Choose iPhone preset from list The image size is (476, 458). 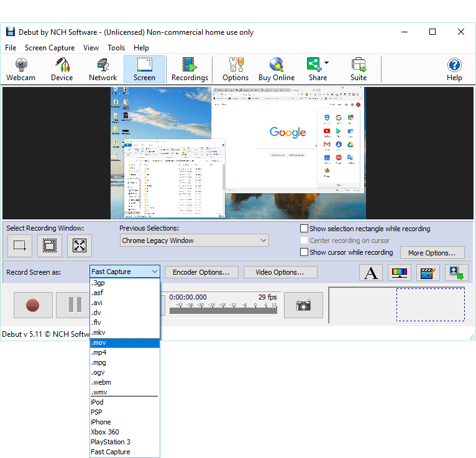[x=125, y=422]
